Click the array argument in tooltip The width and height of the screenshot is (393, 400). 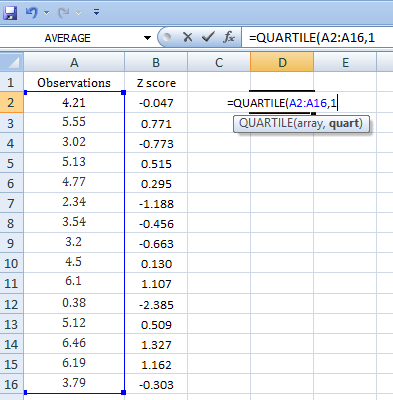[309, 124]
